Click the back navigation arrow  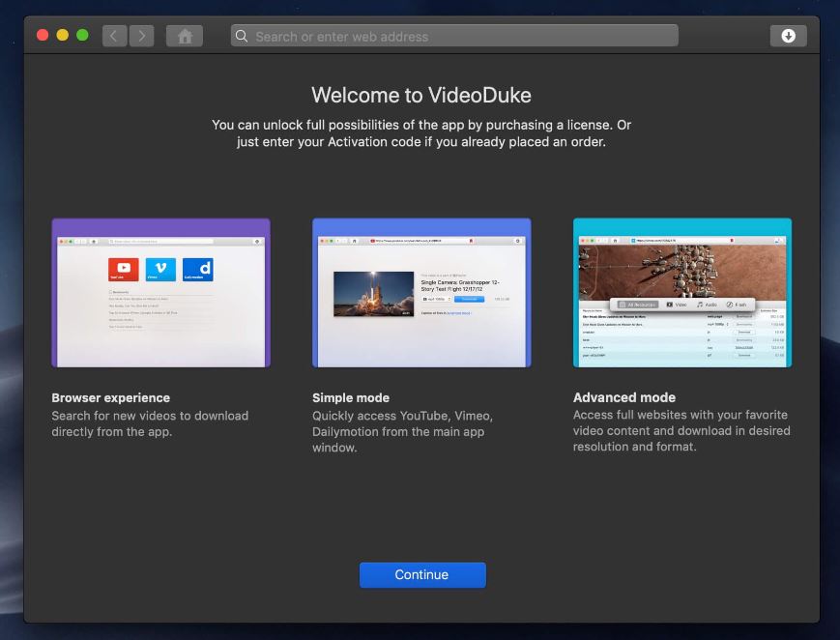(x=115, y=36)
